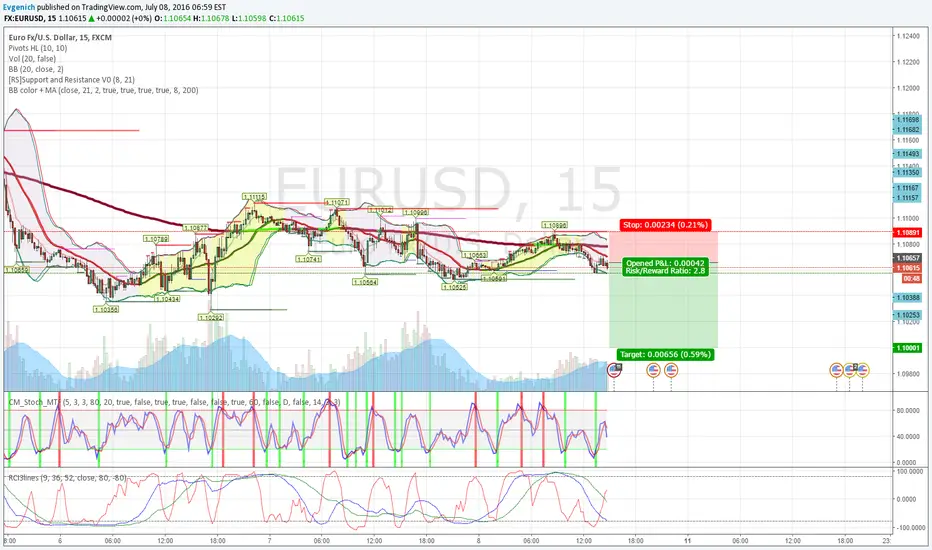The width and height of the screenshot is (932, 550).
Task: Click the 1.10434 pivot low label
Action: tap(167, 299)
